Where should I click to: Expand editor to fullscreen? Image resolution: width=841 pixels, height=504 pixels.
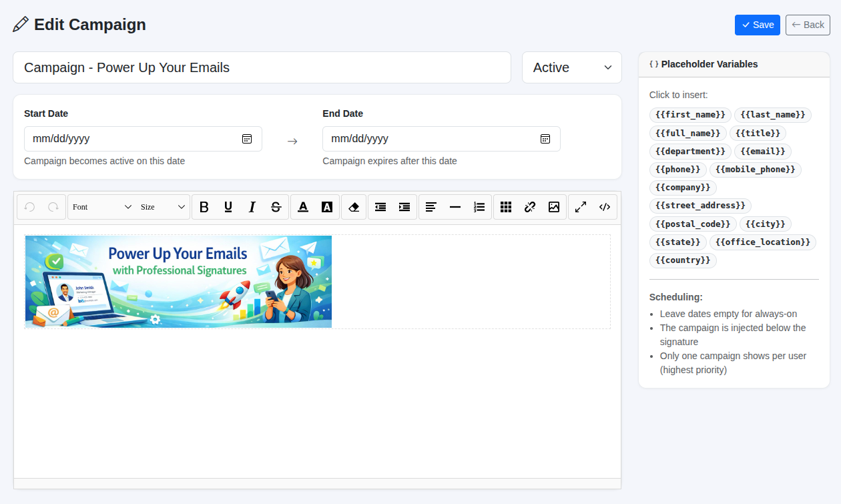(x=581, y=207)
